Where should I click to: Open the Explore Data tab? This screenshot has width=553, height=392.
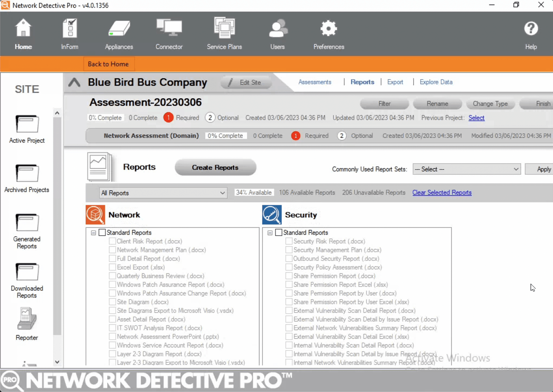coord(436,82)
